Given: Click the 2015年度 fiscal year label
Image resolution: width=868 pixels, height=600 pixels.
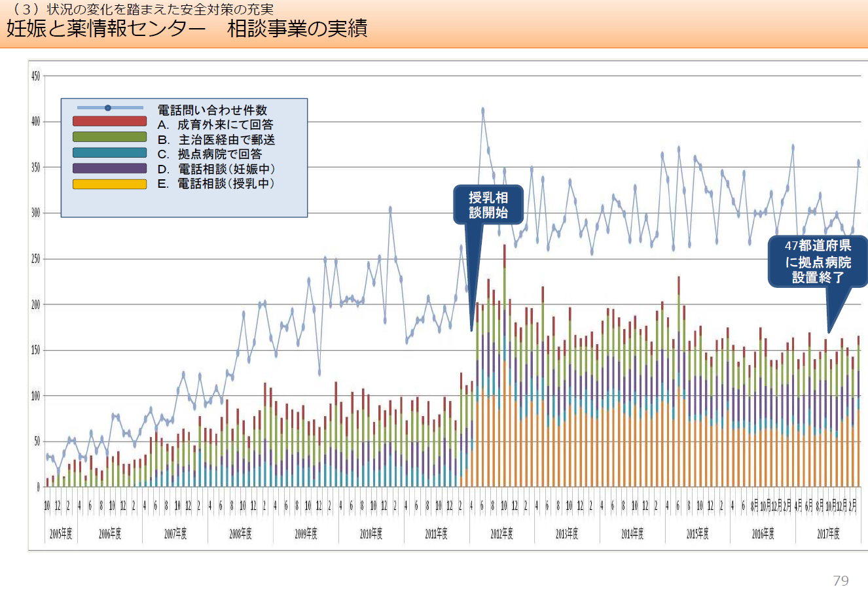Looking at the screenshot, I should click(698, 535).
